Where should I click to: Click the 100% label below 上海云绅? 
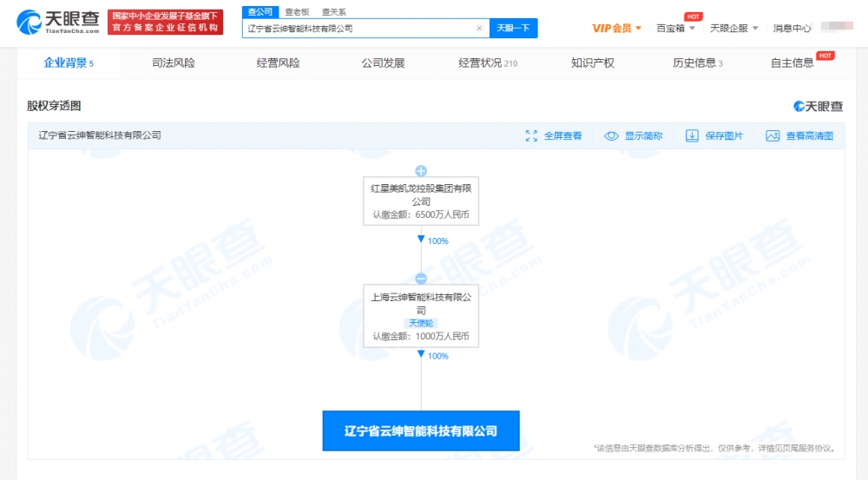tap(437, 357)
